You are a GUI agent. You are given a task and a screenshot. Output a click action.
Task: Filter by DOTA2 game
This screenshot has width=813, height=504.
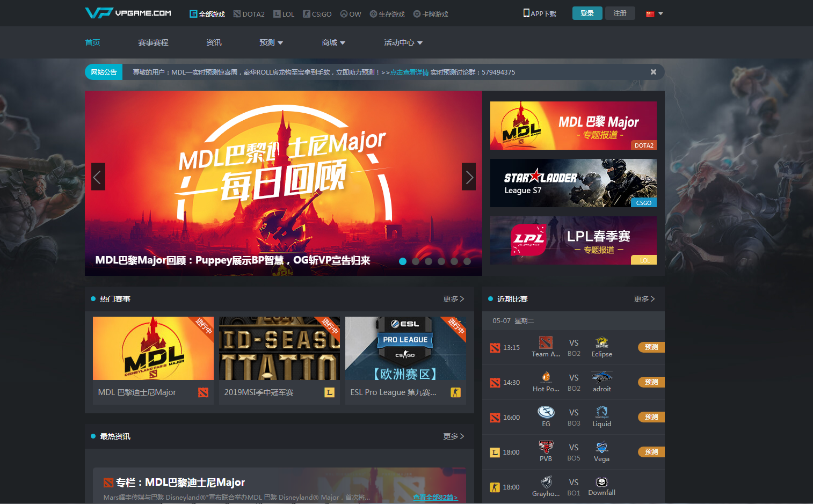coord(249,14)
